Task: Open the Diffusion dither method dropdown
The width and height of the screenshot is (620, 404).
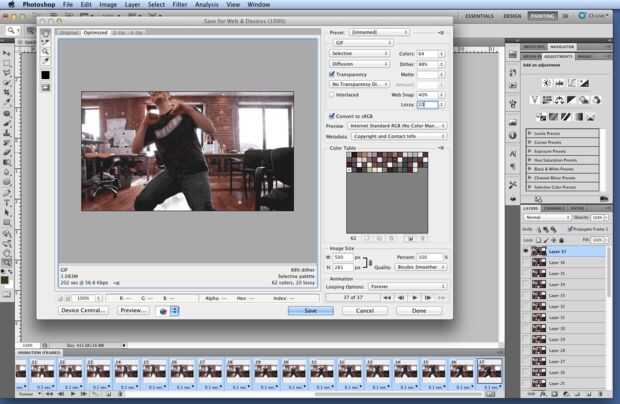Action: click(x=359, y=64)
